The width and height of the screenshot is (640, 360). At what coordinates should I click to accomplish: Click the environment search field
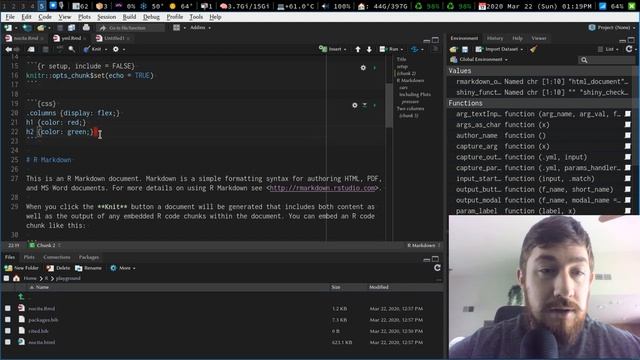[607, 60]
